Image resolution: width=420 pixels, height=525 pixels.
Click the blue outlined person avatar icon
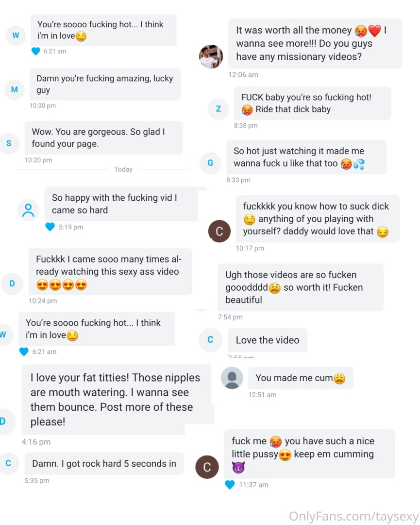click(x=28, y=210)
